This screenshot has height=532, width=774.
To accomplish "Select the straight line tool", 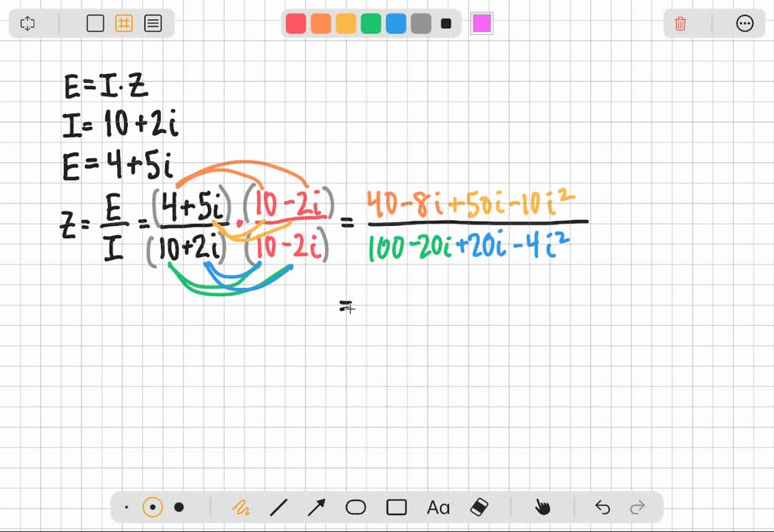I will 280,507.
